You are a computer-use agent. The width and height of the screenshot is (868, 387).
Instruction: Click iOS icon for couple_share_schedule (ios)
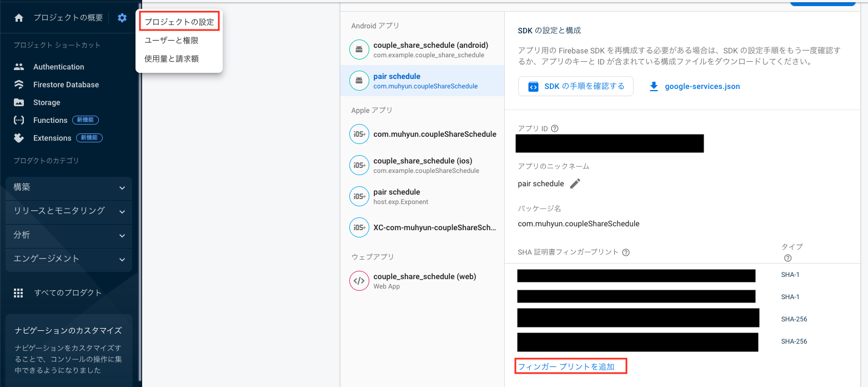(359, 165)
